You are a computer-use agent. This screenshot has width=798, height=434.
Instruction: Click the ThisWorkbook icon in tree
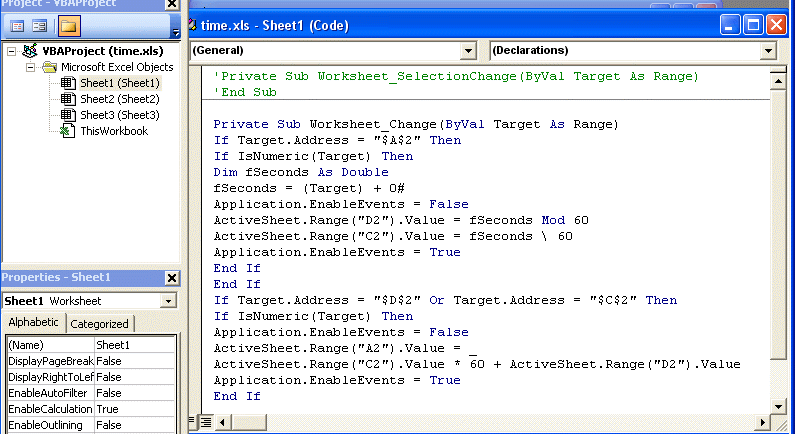pyautogui.click(x=67, y=131)
